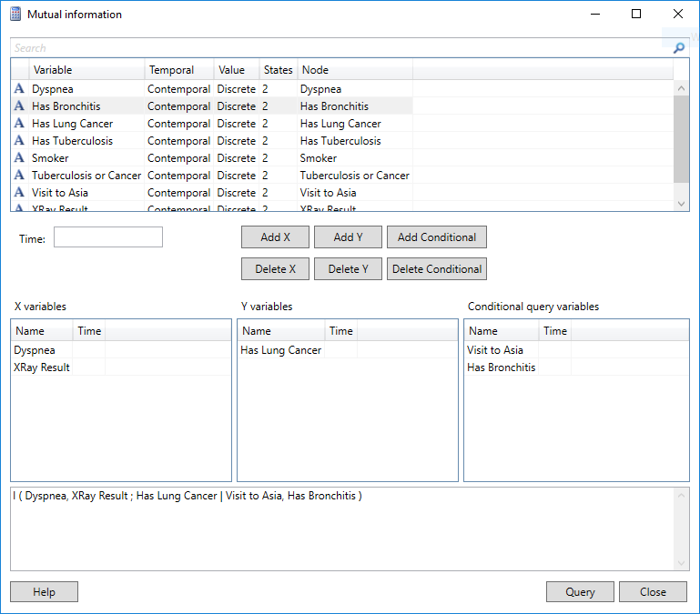Viewport: 700px width, 614px height.
Task: Select Visit to Asia in conditional variables
Action: click(x=518, y=350)
